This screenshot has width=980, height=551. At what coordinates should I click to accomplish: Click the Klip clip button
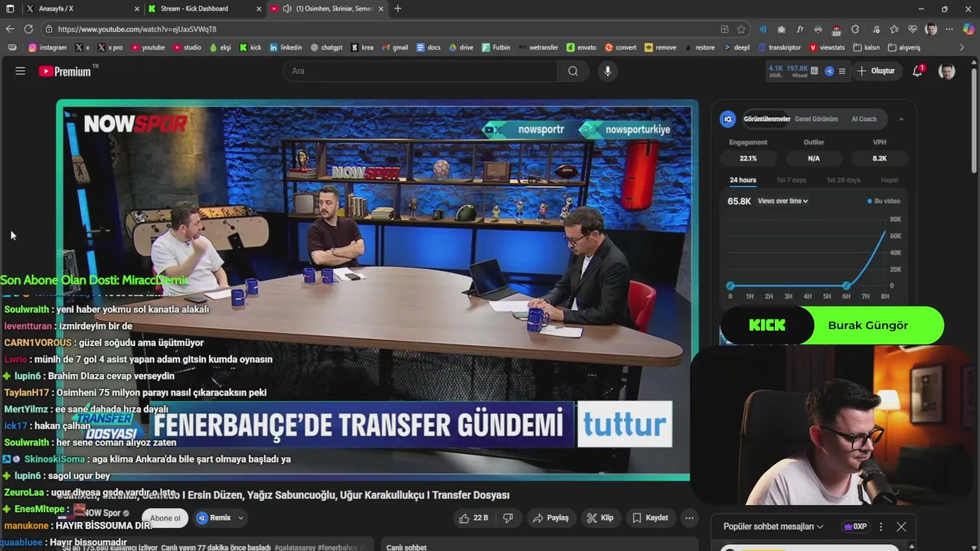pos(599,518)
